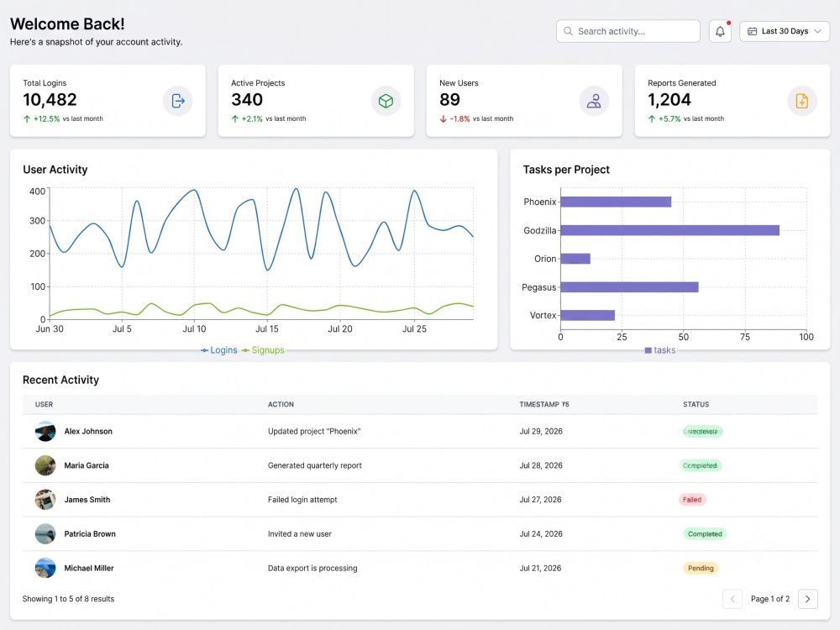Click the 340 Active Projects value
840x630 pixels.
(247, 100)
